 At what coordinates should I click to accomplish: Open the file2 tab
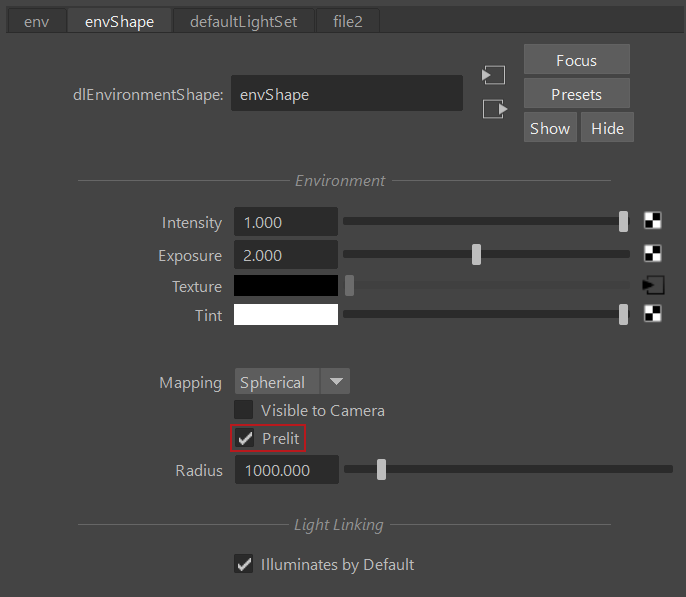tap(350, 21)
